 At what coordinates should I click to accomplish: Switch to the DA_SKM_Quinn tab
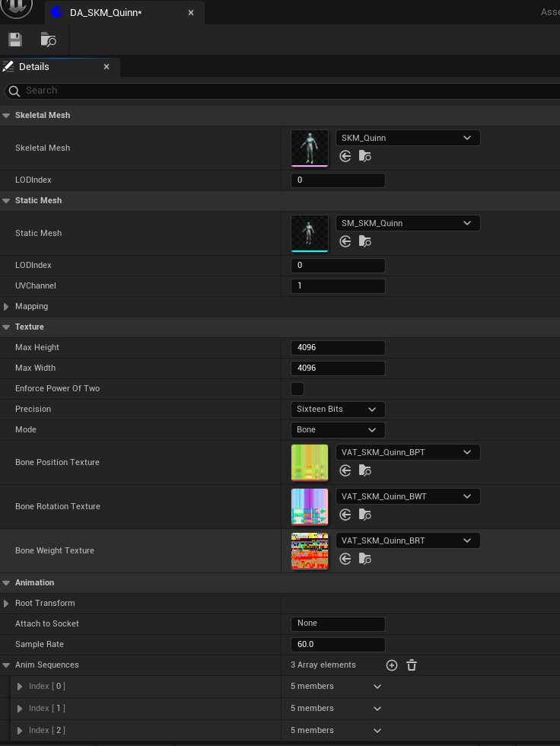pos(105,13)
